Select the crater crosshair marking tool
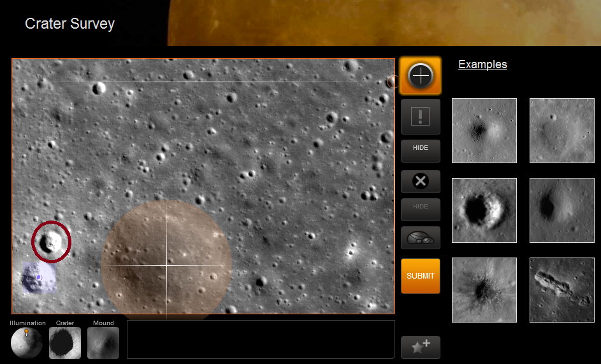 pos(420,76)
